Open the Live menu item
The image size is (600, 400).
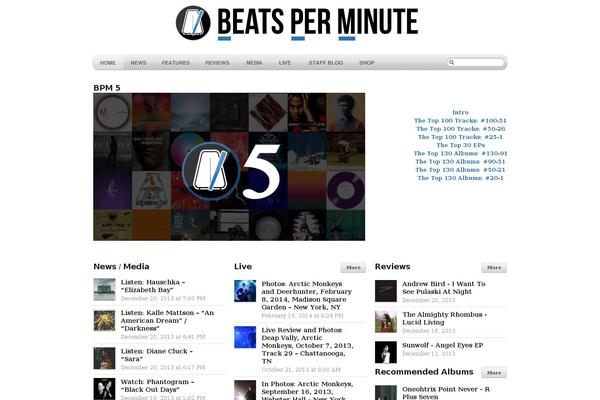pyautogui.click(x=285, y=63)
